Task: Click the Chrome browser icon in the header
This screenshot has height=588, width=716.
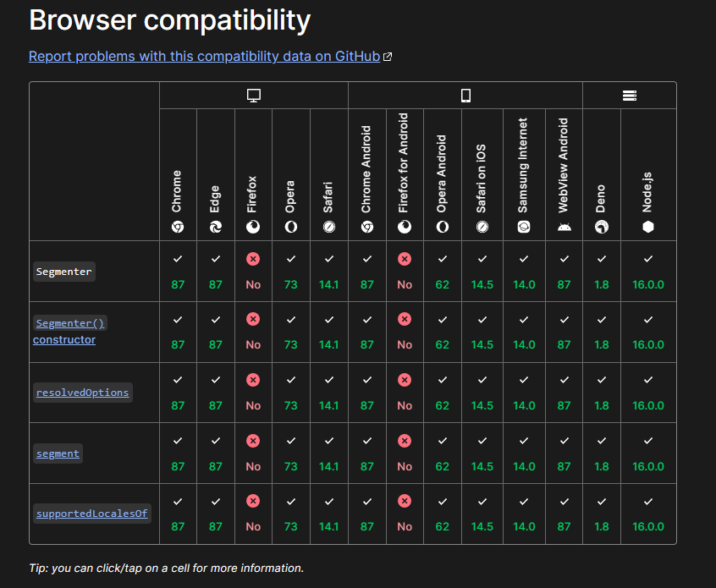Action: [178, 226]
